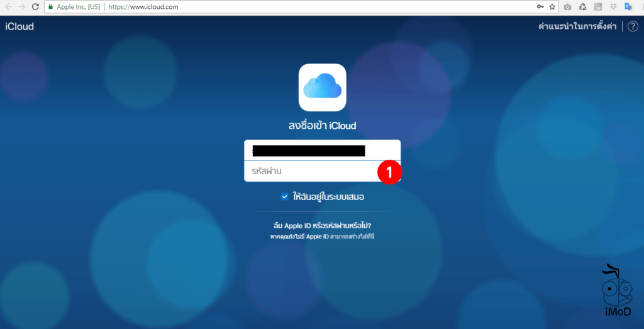Open the saved passwords key icon
Image resolution: width=644 pixels, height=329 pixels.
tap(540, 6)
